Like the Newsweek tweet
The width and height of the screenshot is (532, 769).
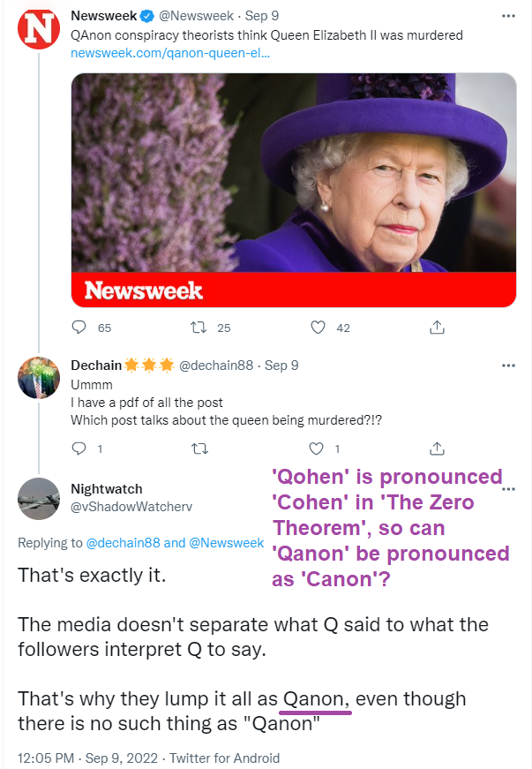(x=318, y=328)
